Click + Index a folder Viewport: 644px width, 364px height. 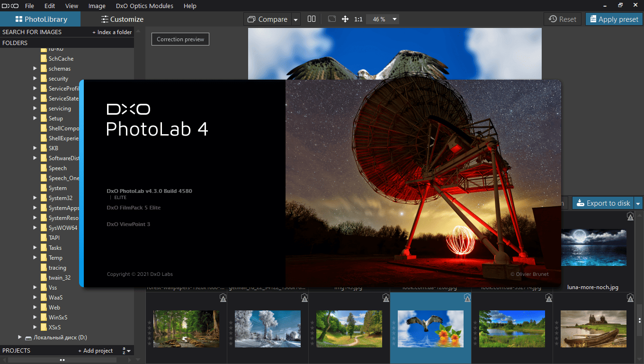click(112, 32)
